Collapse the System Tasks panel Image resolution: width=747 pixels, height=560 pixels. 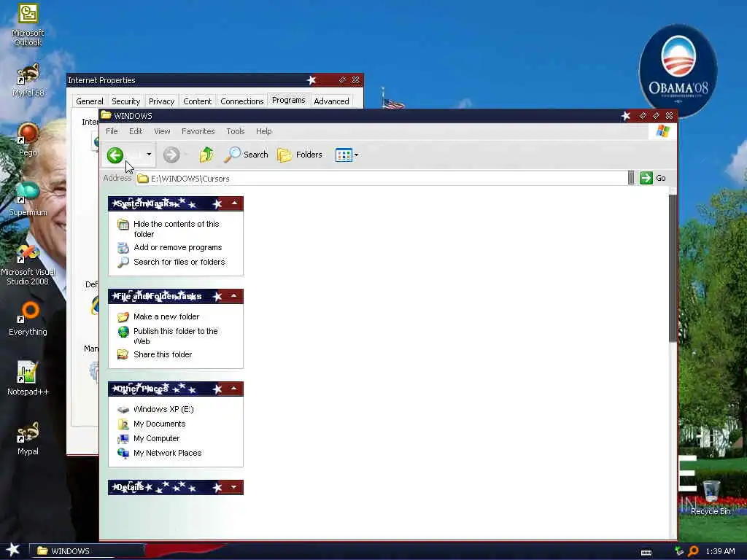[x=234, y=203]
